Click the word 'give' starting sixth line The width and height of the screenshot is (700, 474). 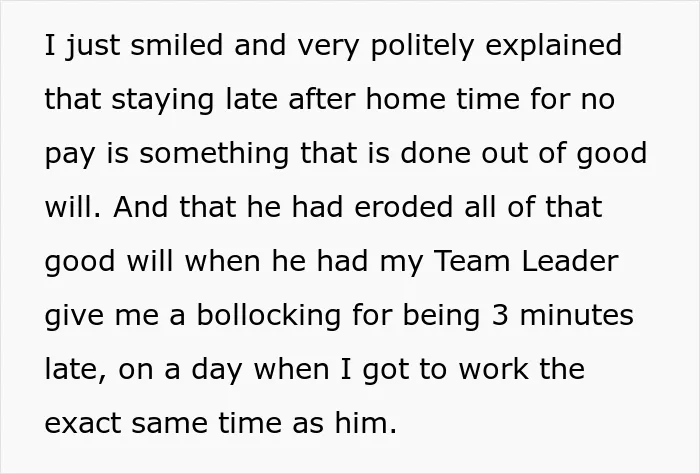tap(74, 317)
